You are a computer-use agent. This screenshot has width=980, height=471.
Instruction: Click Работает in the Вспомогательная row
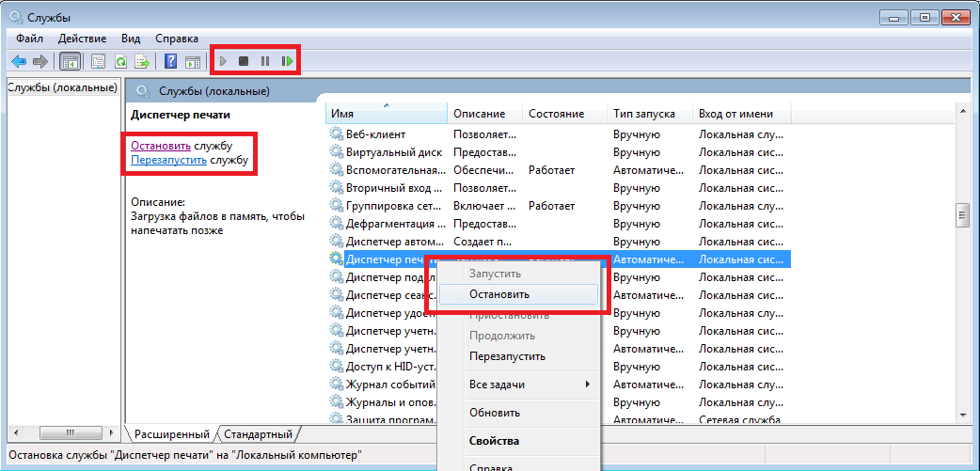[551, 170]
